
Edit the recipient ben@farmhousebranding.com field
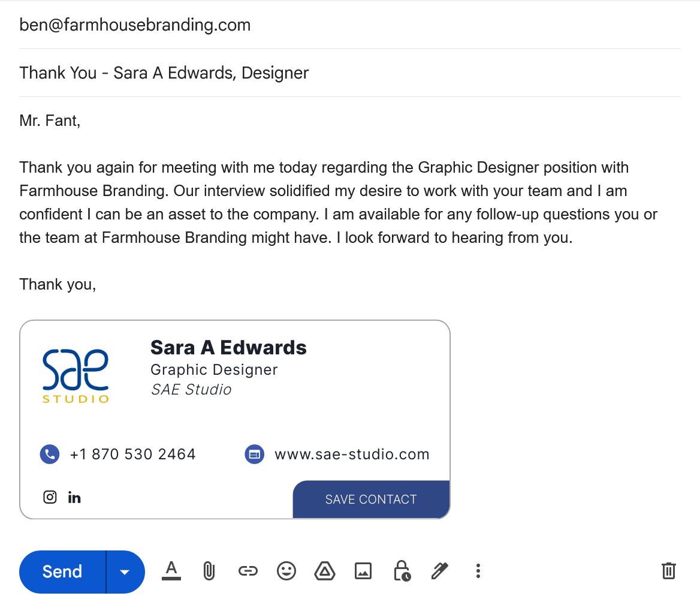click(349, 25)
